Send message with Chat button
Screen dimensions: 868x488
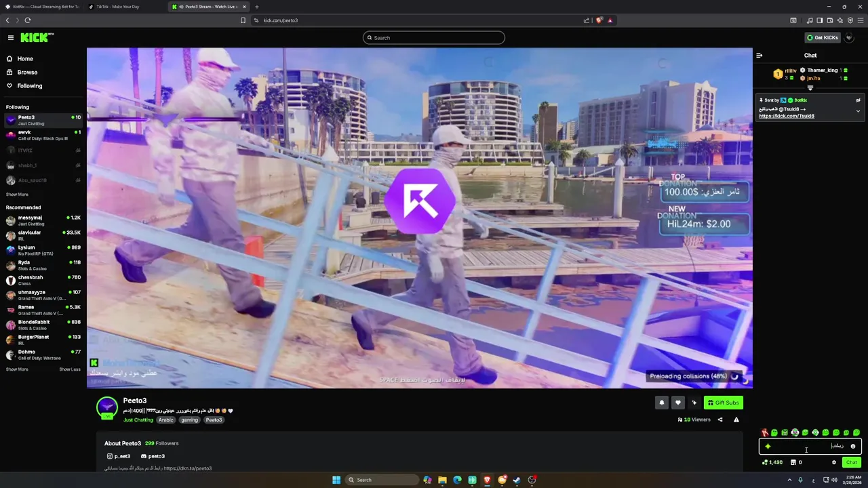click(x=852, y=462)
